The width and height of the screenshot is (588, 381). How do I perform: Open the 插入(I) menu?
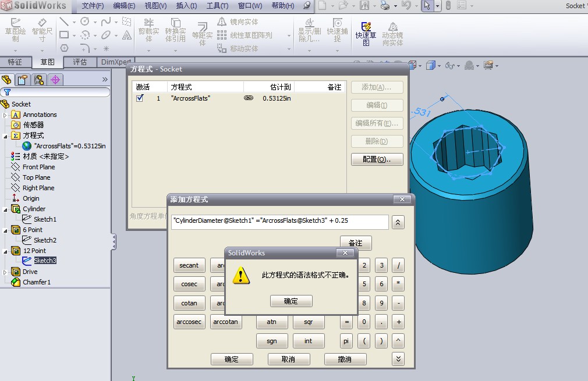click(x=186, y=6)
